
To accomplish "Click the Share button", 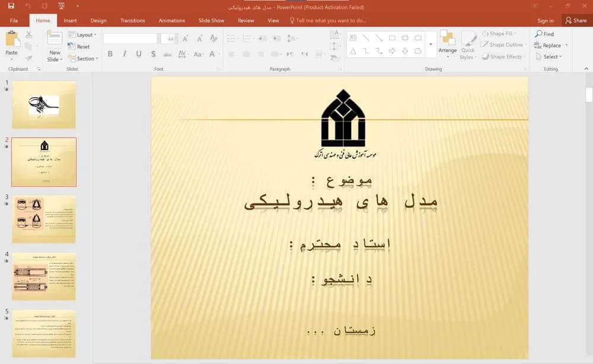I will click(x=576, y=20).
